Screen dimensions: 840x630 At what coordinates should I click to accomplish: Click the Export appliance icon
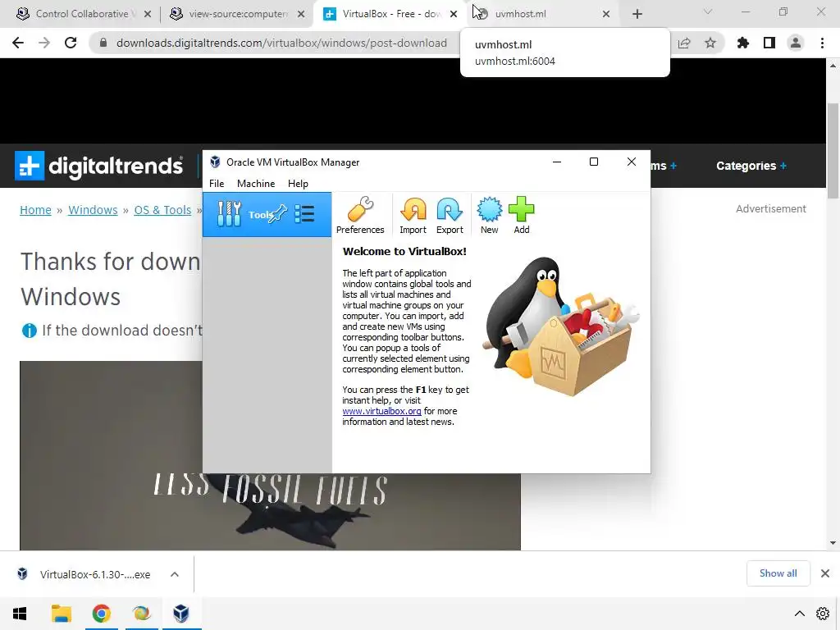tap(450, 216)
